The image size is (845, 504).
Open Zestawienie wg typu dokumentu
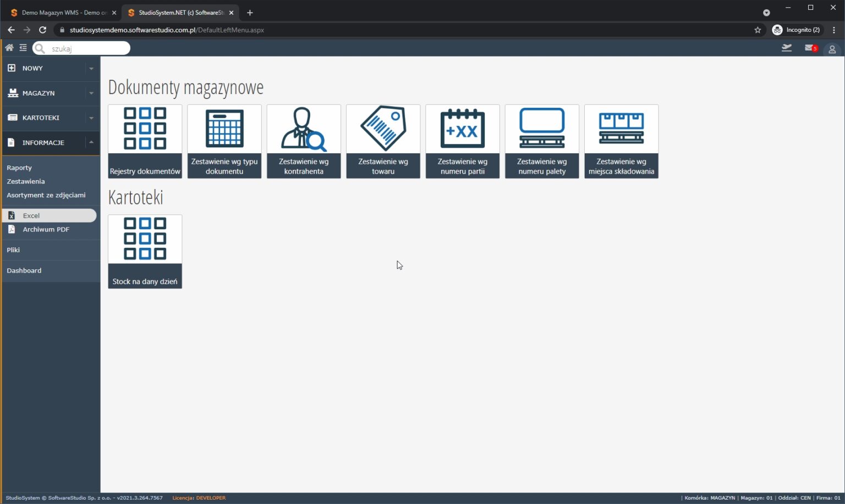224,141
